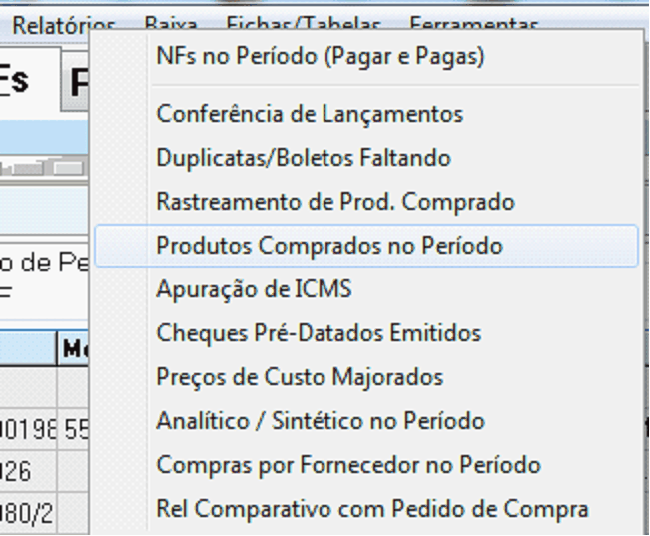Choose Conferência de Lançamentos

(309, 114)
